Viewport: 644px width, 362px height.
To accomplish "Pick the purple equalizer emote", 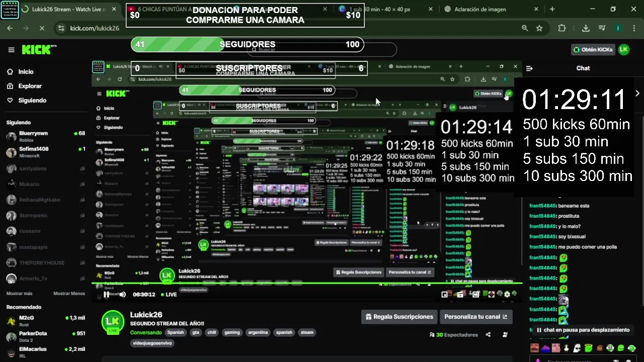I will pos(545,348).
